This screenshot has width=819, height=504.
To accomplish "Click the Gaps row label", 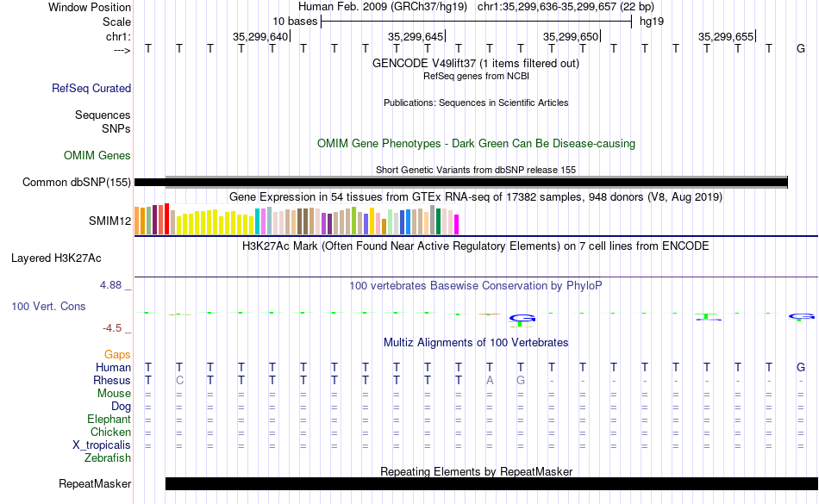I will pyautogui.click(x=117, y=355).
